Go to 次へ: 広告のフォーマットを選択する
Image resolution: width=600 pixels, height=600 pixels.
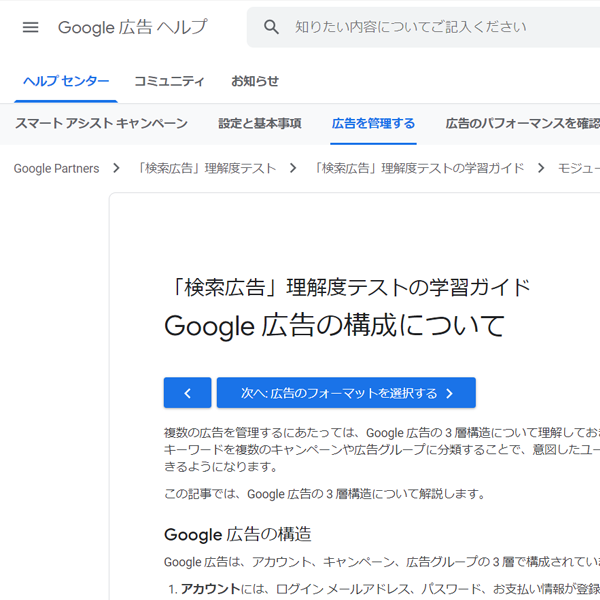(x=346, y=393)
